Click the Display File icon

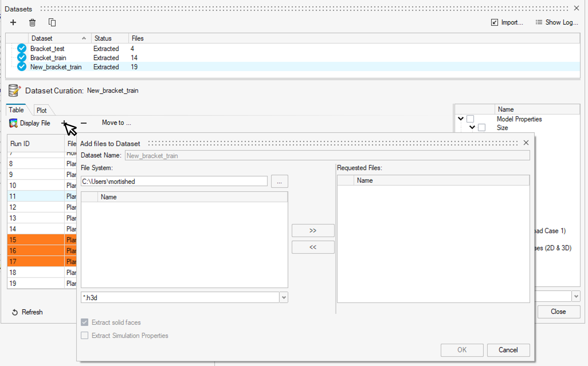(14, 123)
